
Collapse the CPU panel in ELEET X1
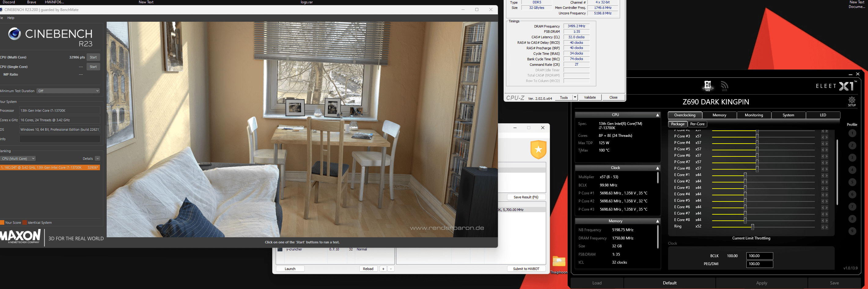657,115
